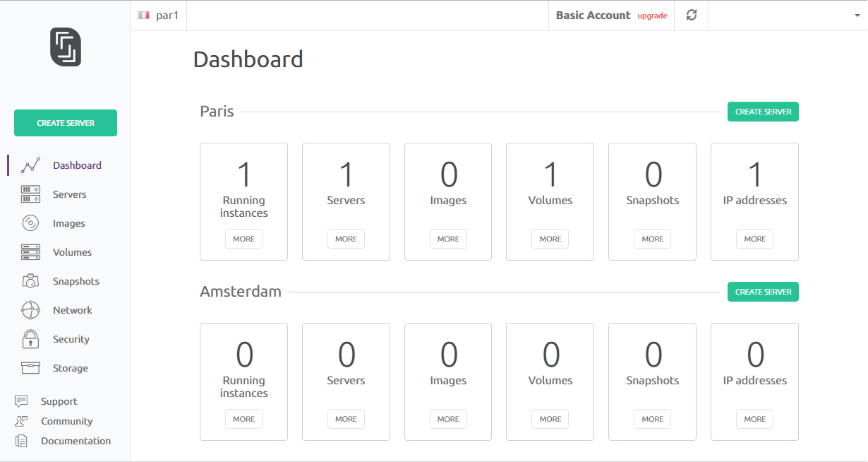Click More under Paris Servers
The height and width of the screenshot is (462, 868).
pos(346,239)
